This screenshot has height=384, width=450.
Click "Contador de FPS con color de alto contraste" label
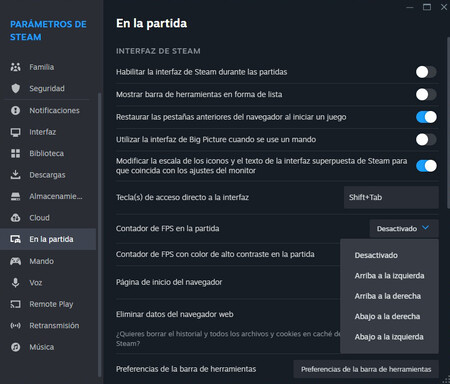[x=215, y=254]
